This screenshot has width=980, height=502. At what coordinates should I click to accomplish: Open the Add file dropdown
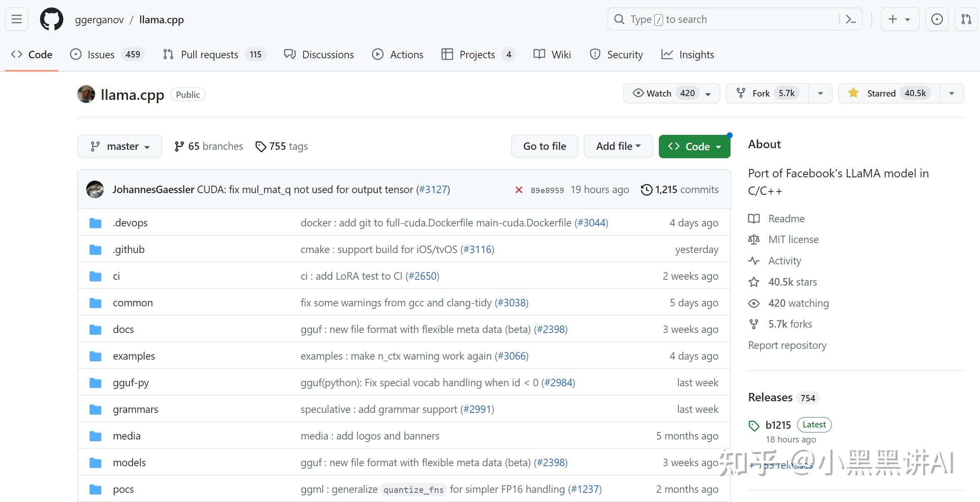[618, 147]
